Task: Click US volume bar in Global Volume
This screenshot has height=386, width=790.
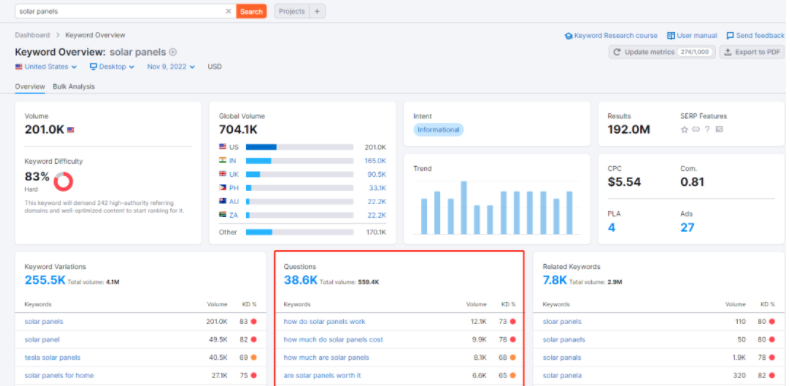Action: click(x=299, y=147)
